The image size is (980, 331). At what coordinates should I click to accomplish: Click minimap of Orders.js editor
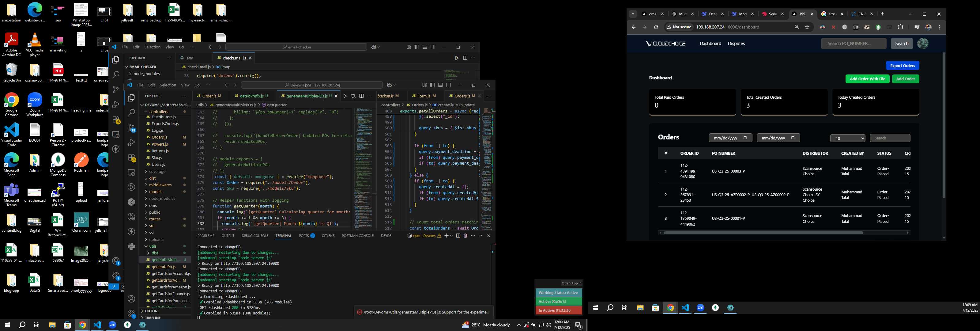click(x=487, y=169)
